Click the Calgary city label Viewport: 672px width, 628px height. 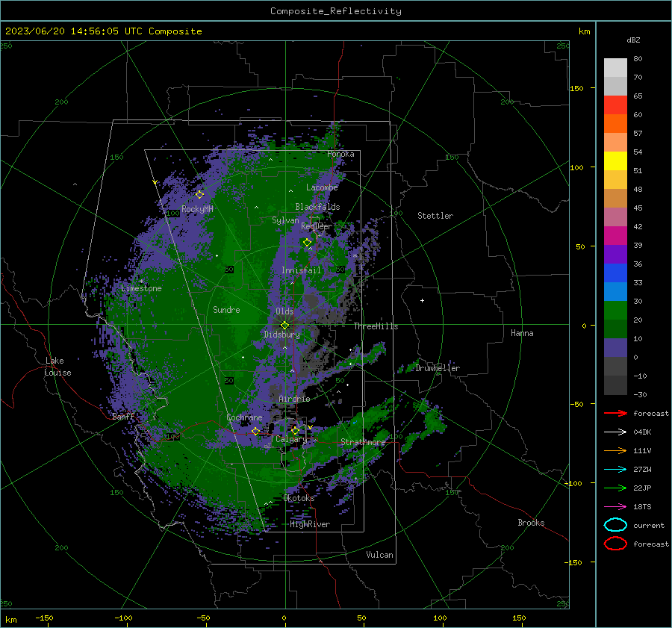pyautogui.click(x=291, y=439)
